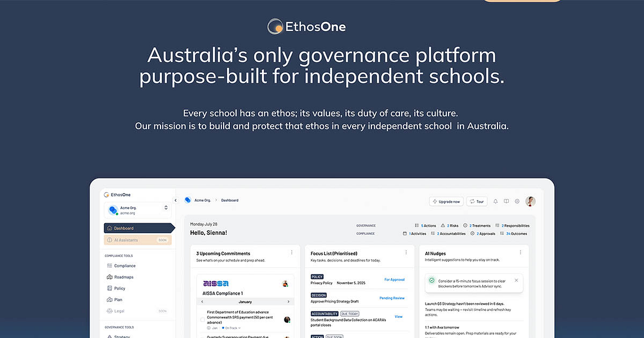
Task: Click the DECISION tag in the Focus List
Action: [x=319, y=295]
